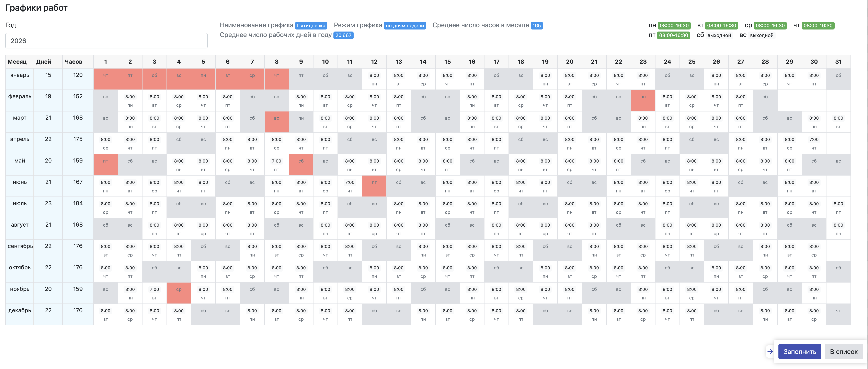868x369 pixels.
Task: Focus the Год input field with 2026
Action: [x=106, y=41]
